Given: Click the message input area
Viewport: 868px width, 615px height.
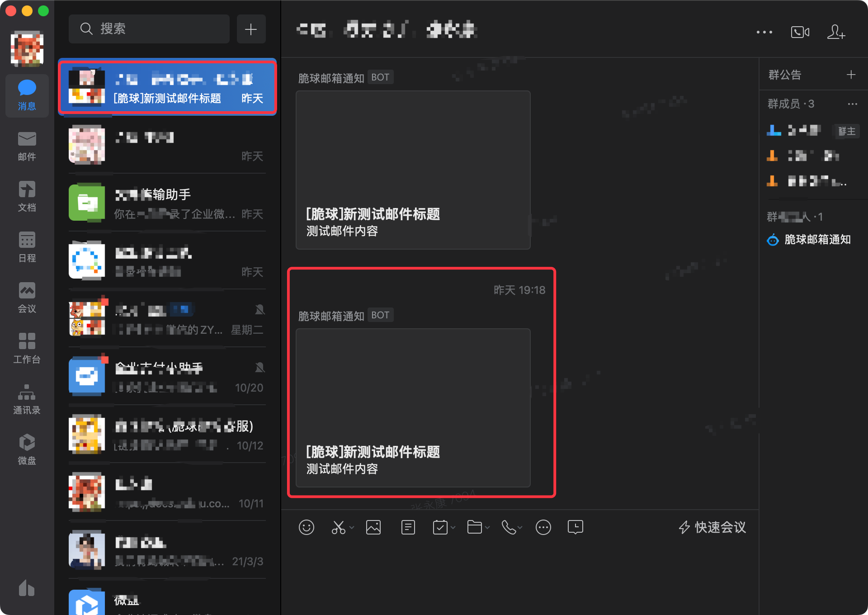Looking at the screenshot, I should (x=520, y=577).
